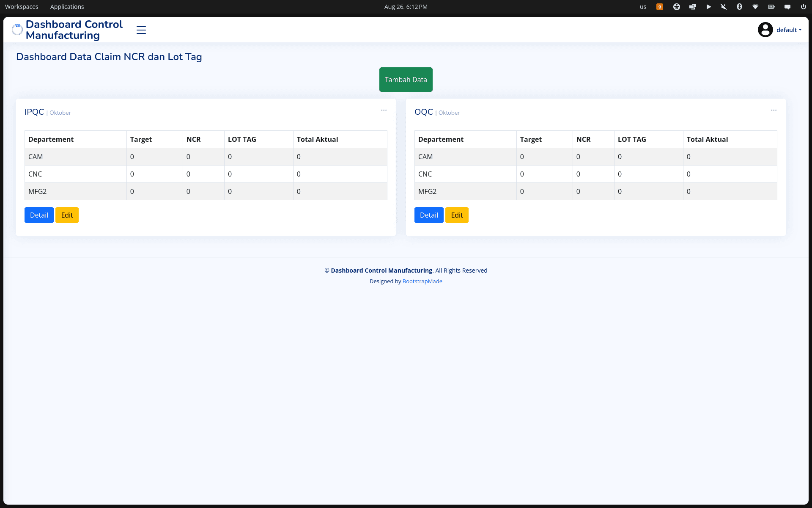Select MFG2 row in IPQC table
The height and width of the screenshot is (508, 812).
pos(206,191)
